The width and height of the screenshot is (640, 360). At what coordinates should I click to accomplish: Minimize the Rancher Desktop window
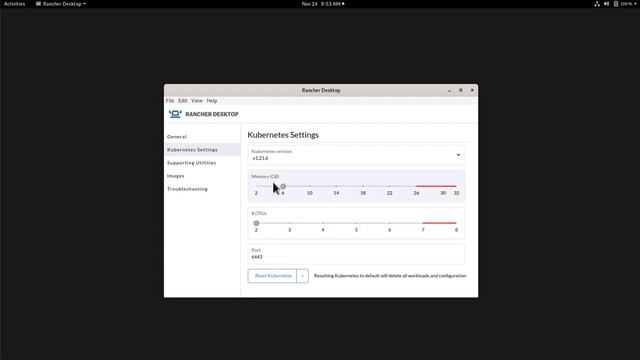pyautogui.click(x=449, y=90)
